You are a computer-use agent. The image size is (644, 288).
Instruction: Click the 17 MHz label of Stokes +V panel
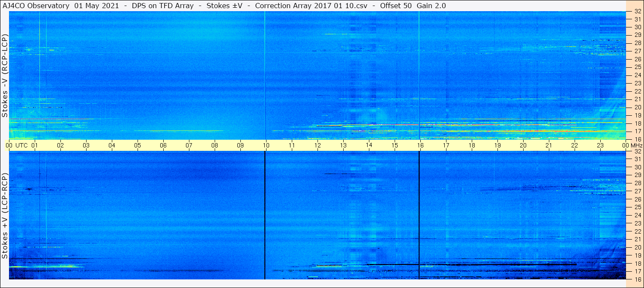[637, 271]
